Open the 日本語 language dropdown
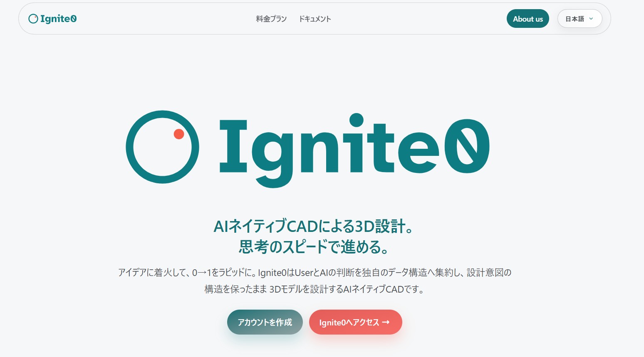 point(580,19)
